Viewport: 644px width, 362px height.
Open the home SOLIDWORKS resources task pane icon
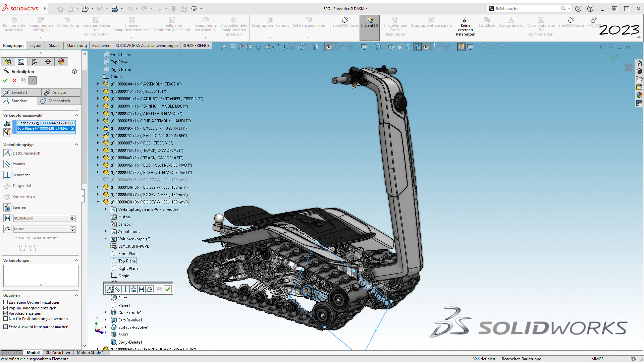[639, 63]
